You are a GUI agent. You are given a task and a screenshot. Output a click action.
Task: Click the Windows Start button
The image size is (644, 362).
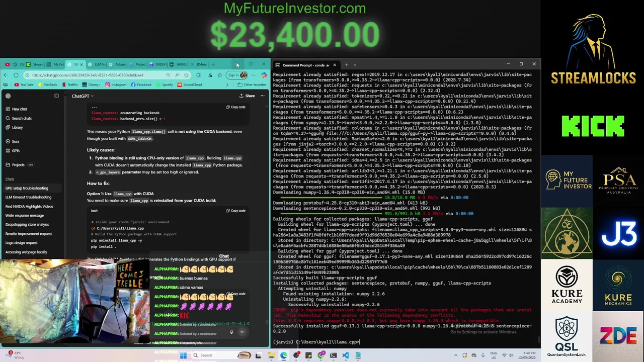click(183, 355)
